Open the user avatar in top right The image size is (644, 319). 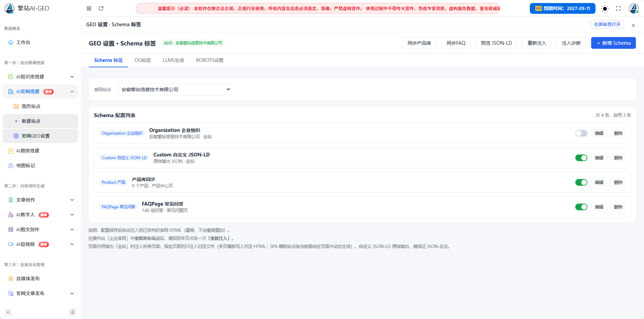pyautogui.click(x=634, y=8)
